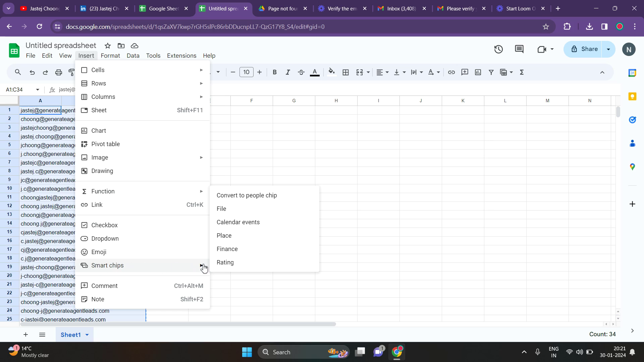Toggle strikethrough formatting
This screenshot has height=362, width=644.
click(x=301, y=72)
